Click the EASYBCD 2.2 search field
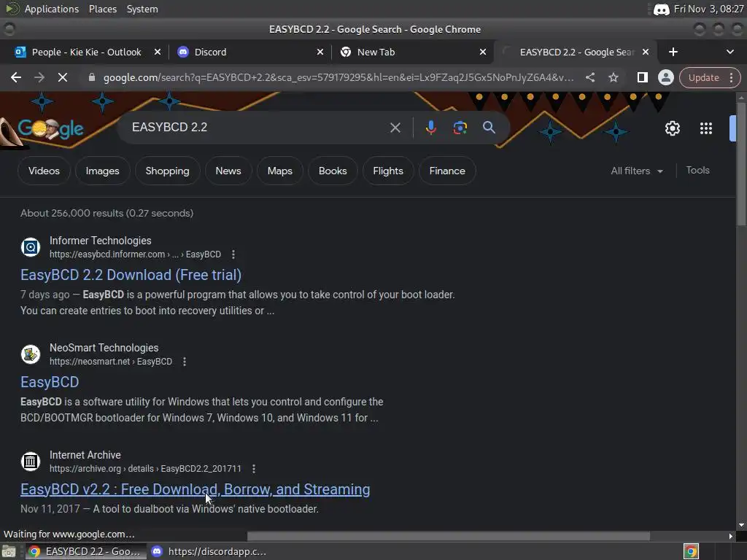Viewport: 747px width, 560px height. (258, 128)
